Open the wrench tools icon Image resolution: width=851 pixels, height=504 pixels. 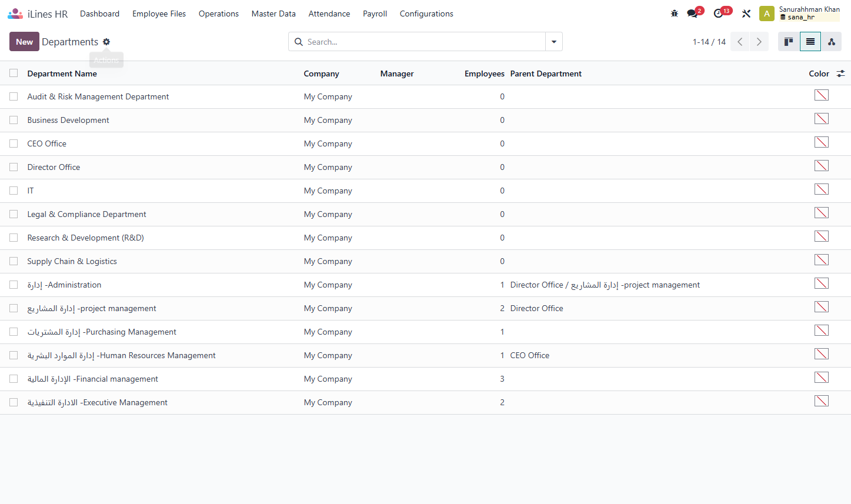[746, 14]
